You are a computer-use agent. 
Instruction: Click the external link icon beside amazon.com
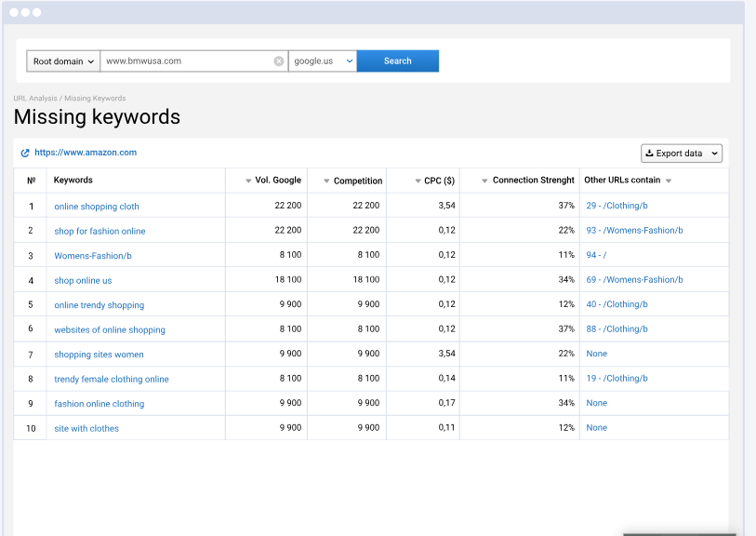point(23,152)
